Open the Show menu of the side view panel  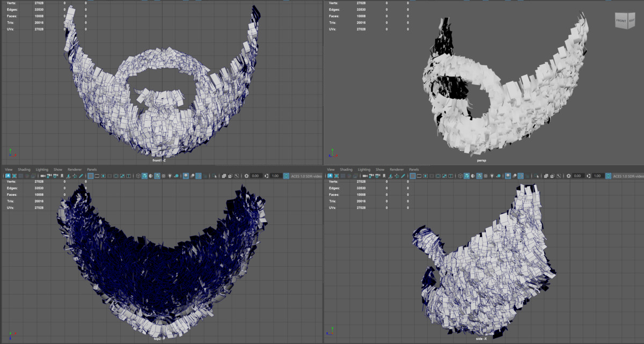(380, 170)
